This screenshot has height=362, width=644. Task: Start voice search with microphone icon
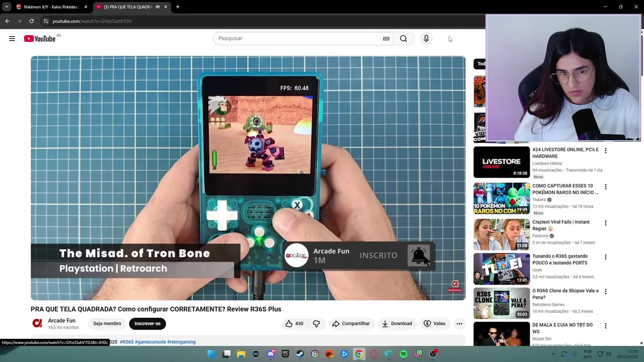[426, 39]
